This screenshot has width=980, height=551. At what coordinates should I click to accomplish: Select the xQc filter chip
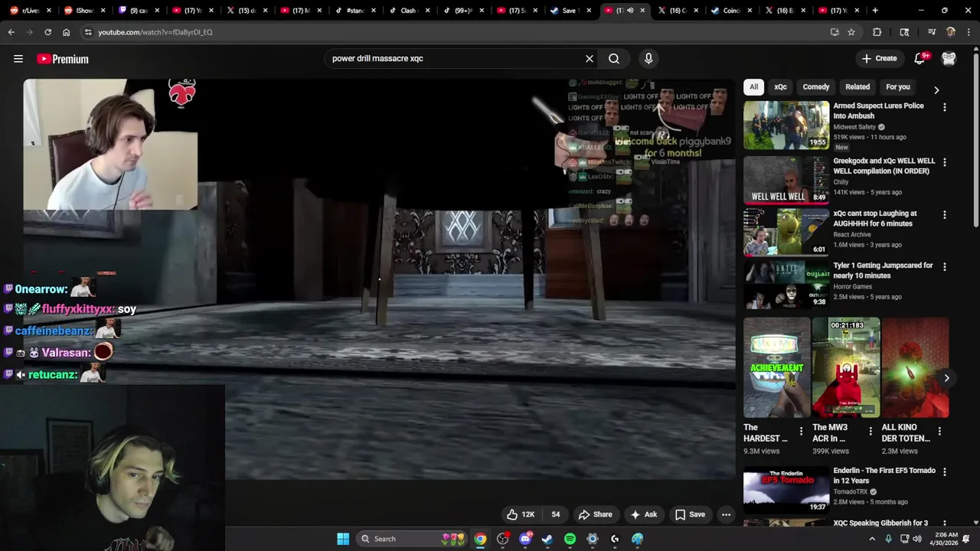click(780, 87)
